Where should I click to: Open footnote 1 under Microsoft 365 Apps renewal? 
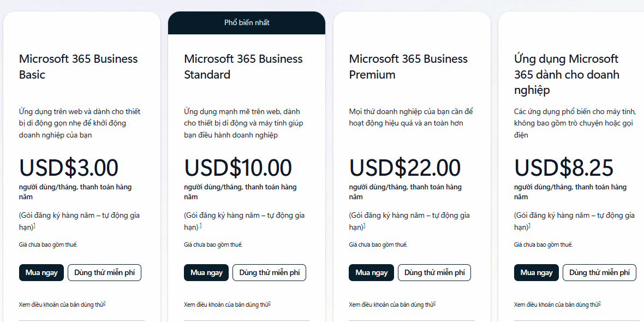(529, 225)
